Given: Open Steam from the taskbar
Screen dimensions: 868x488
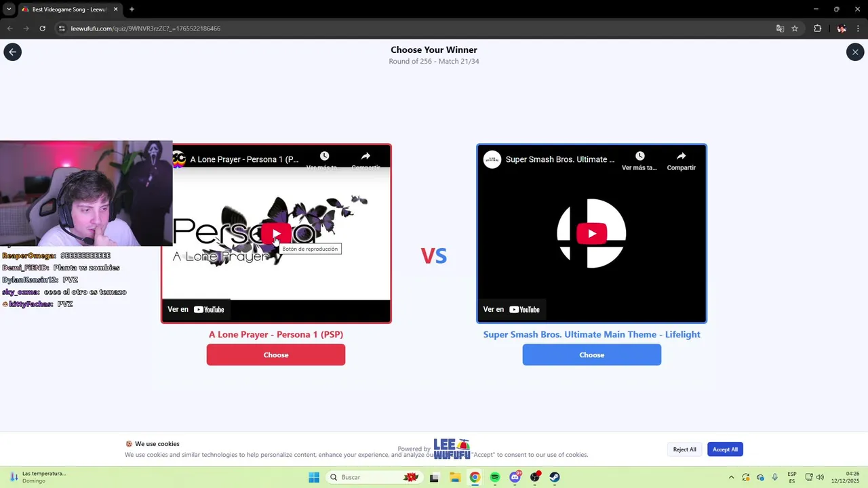Looking at the screenshot, I should pyautogui.click(x=555, y=477).
